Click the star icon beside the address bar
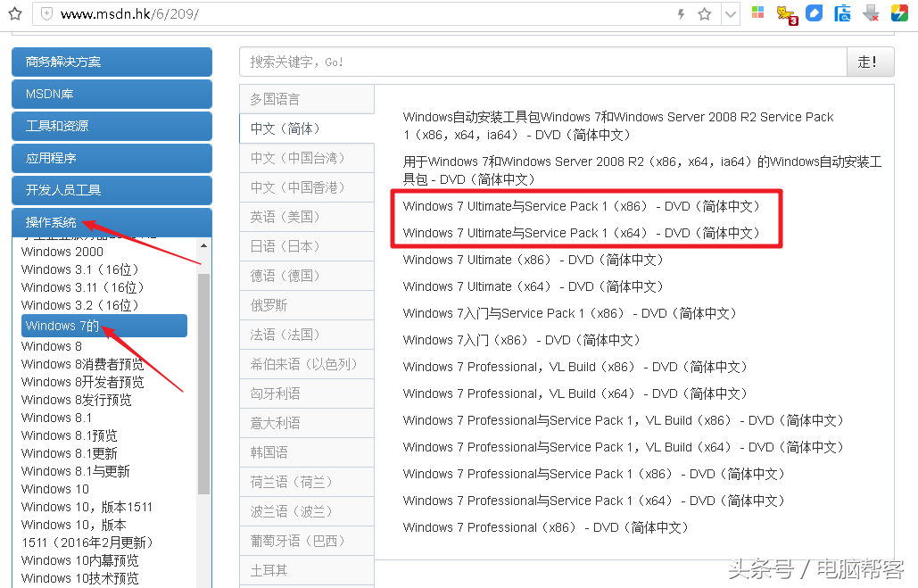 tap(704, 12)
